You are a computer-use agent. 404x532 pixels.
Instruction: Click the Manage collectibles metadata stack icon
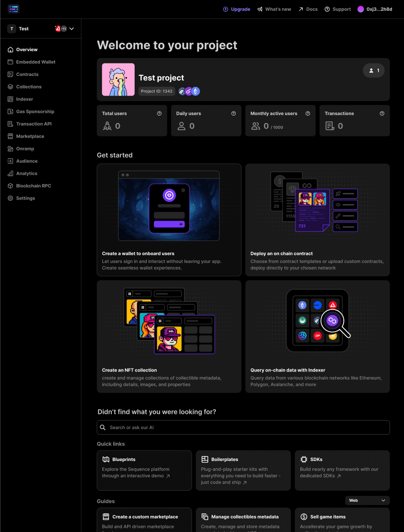point(205,517)
